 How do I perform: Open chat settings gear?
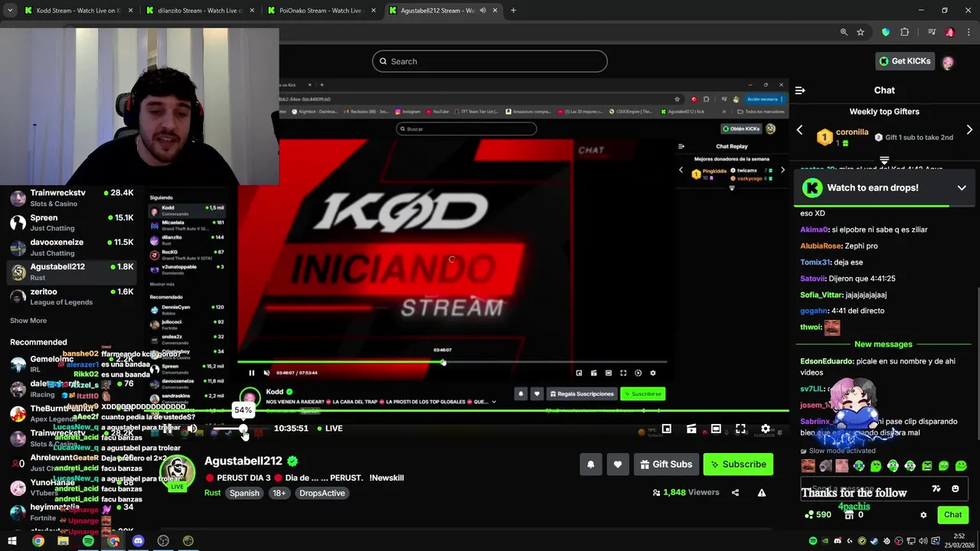click(923, 515)
